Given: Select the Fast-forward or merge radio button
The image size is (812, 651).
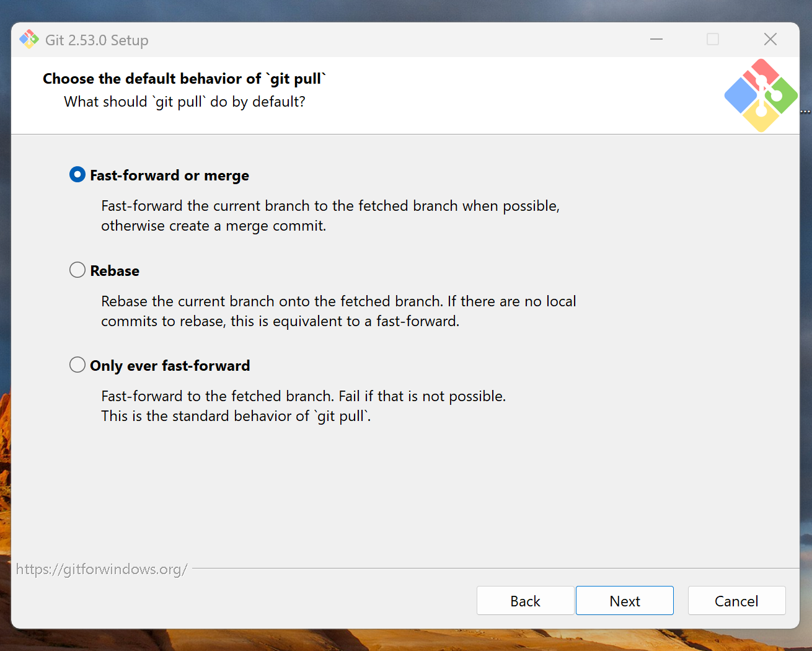Looking at the screenshot, I should coord(77,175).
